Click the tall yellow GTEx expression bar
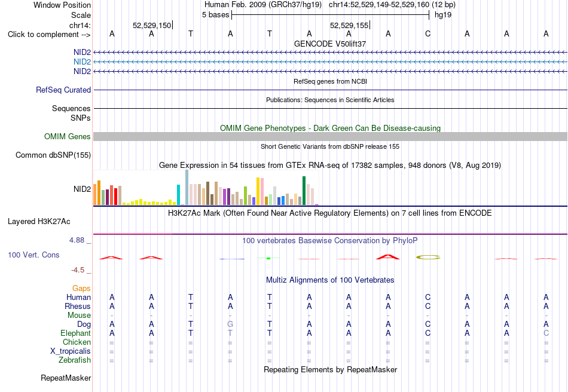Image resolution: width=568 pixels, height=392 pixels. pyautogui.click(x=258, y=191)
